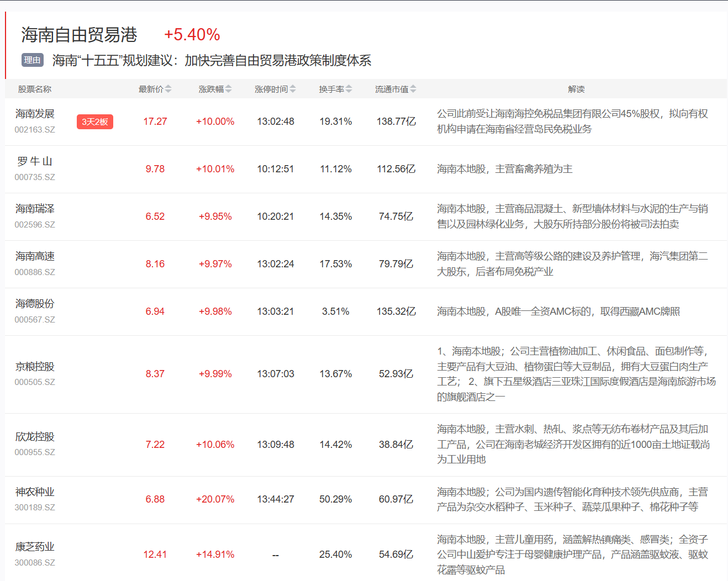This screenshot has width=728, height=581.
Task: Click the reason headline about 十五五 规划建议
Action: (x=212, y=60)
